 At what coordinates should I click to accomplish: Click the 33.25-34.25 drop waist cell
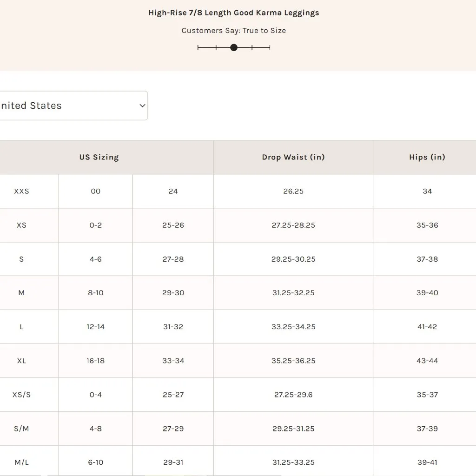pos(293,327)
